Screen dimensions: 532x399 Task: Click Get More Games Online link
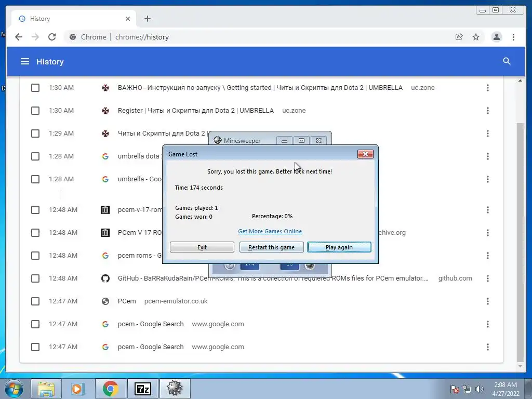point(270,231)
